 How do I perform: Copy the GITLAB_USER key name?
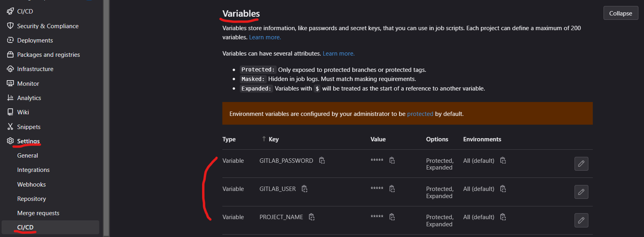[305, 189]
